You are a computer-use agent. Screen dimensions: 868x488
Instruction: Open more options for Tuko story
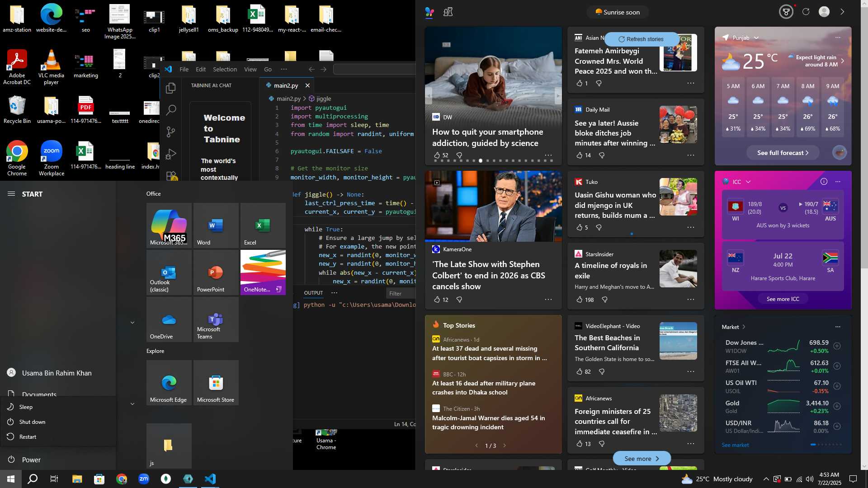click(691, 227)
